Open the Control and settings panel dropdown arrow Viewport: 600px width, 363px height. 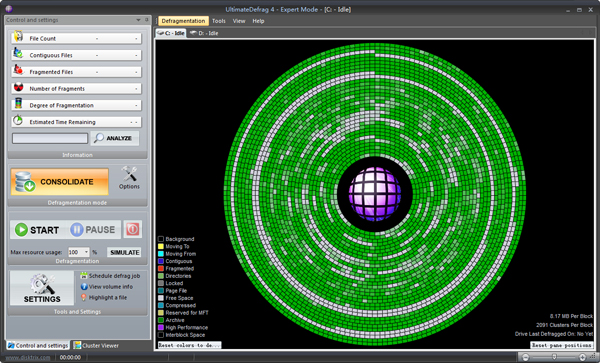(138, 20)
